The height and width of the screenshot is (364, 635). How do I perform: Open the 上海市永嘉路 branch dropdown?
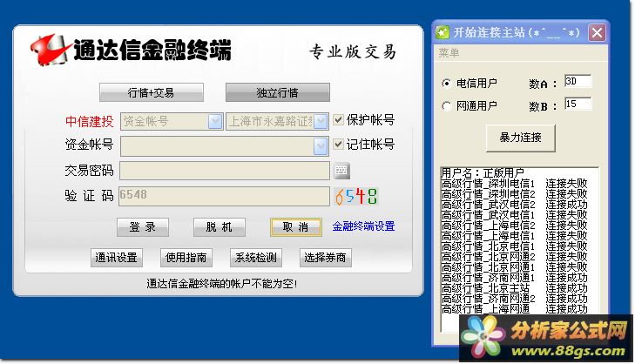click(321, 121)
